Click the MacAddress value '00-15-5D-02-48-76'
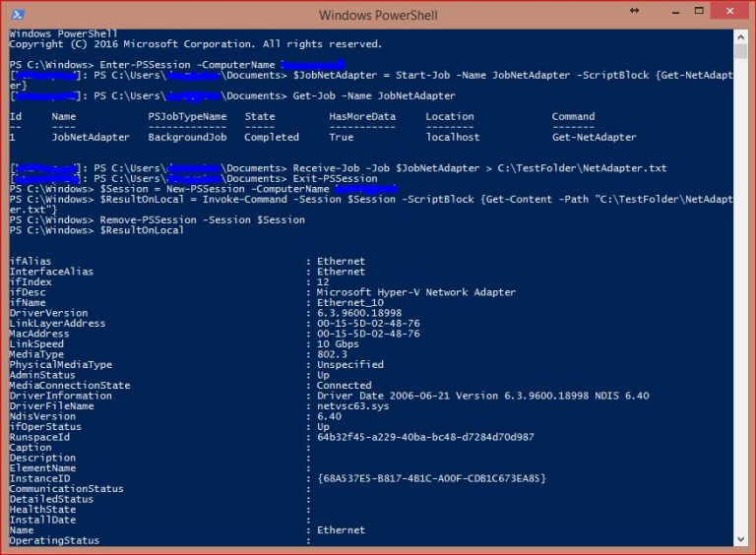 (x=368, y=334)
